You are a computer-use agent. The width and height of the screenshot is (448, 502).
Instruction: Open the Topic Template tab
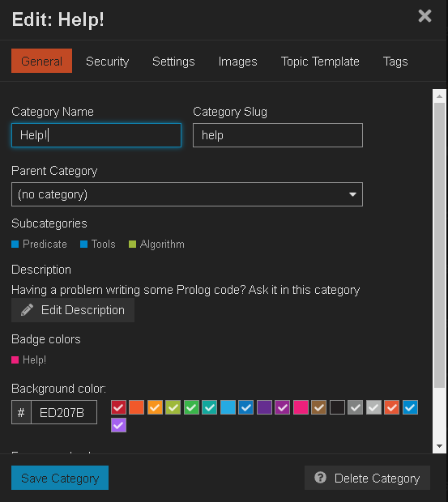320,62
